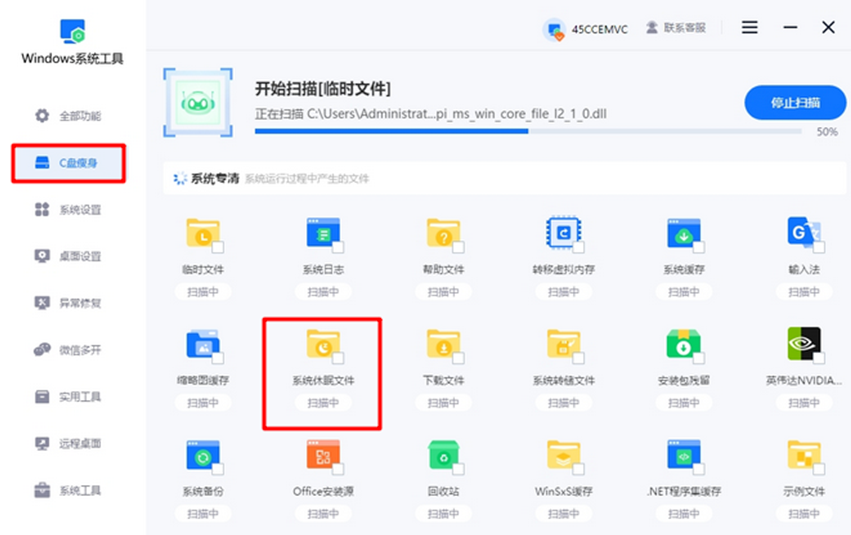Click the scan progress bar
Image resolution: width=851 pixels, height=535 pixels.
pos(528,131)
